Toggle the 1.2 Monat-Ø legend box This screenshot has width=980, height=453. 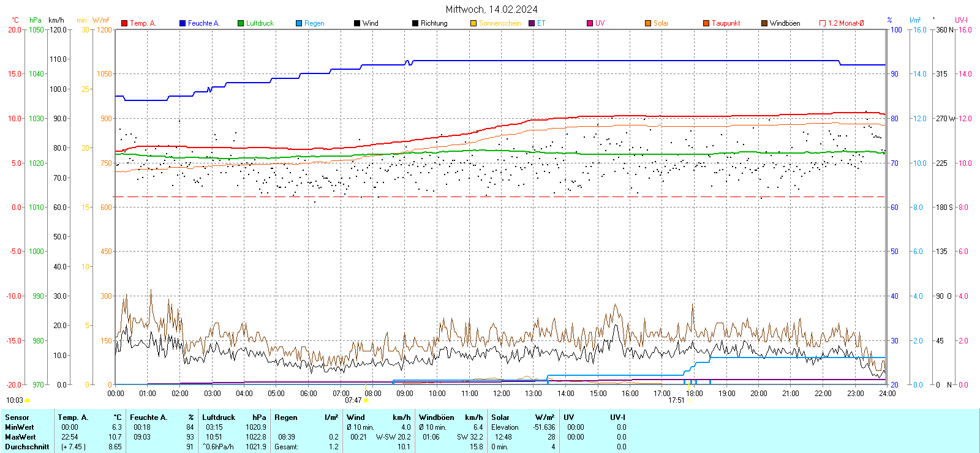pyautogui.click(x=823, y=23)
